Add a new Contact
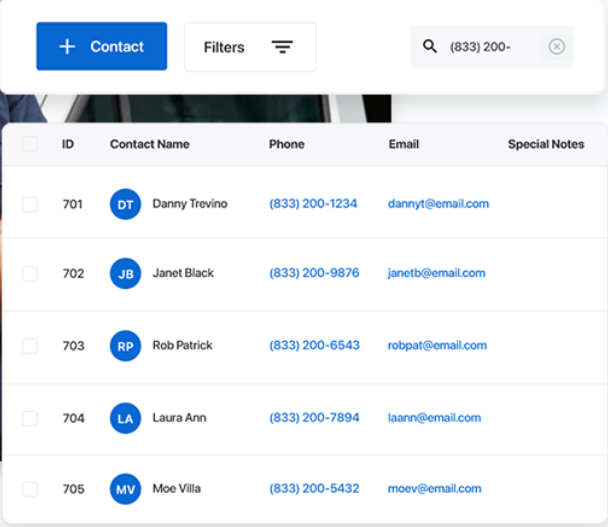608x527 pixels. [x=102, y=46]
